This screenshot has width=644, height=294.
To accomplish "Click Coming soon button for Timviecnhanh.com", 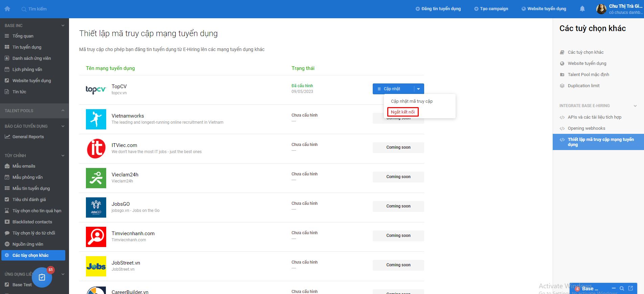I will click(398, 236).
